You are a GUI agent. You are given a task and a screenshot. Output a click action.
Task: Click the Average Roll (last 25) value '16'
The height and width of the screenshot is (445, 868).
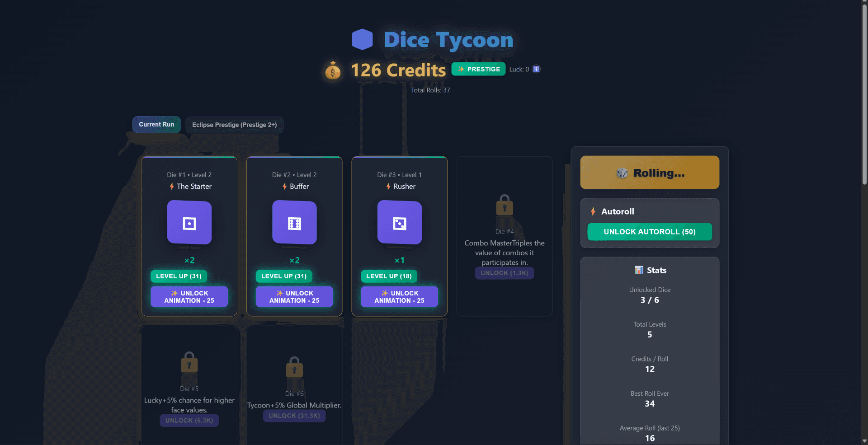650,438
